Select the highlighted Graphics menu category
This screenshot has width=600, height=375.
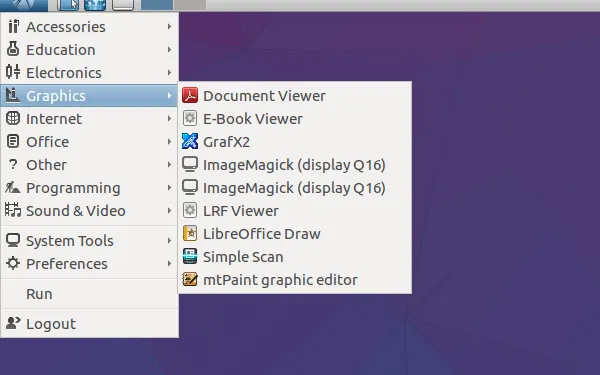click(x=90, y=96)
